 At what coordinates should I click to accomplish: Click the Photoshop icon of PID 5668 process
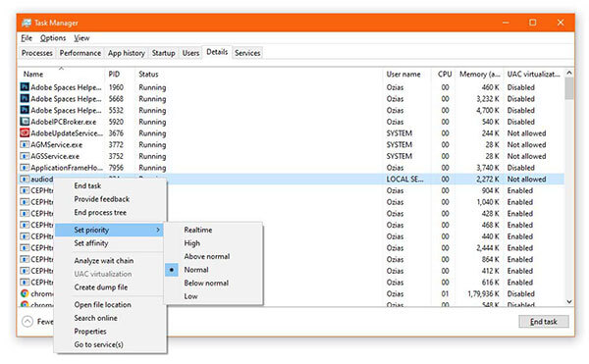pos(25,99)
